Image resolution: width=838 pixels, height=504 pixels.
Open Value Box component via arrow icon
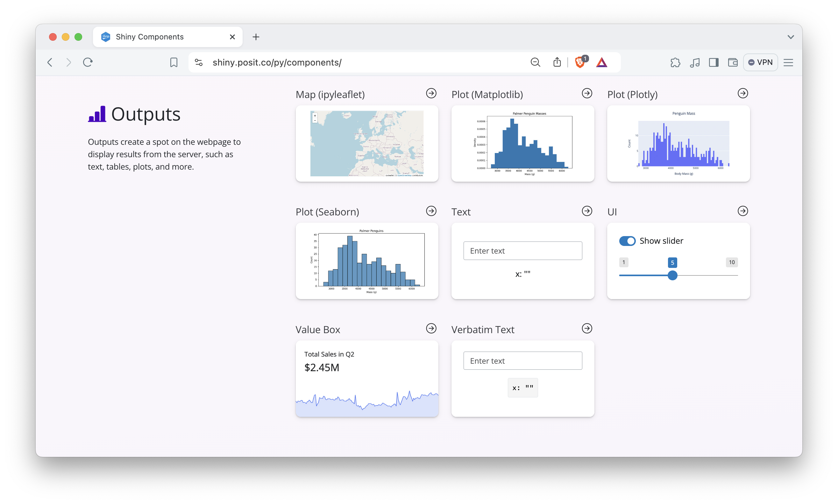(x=431, y=328)
